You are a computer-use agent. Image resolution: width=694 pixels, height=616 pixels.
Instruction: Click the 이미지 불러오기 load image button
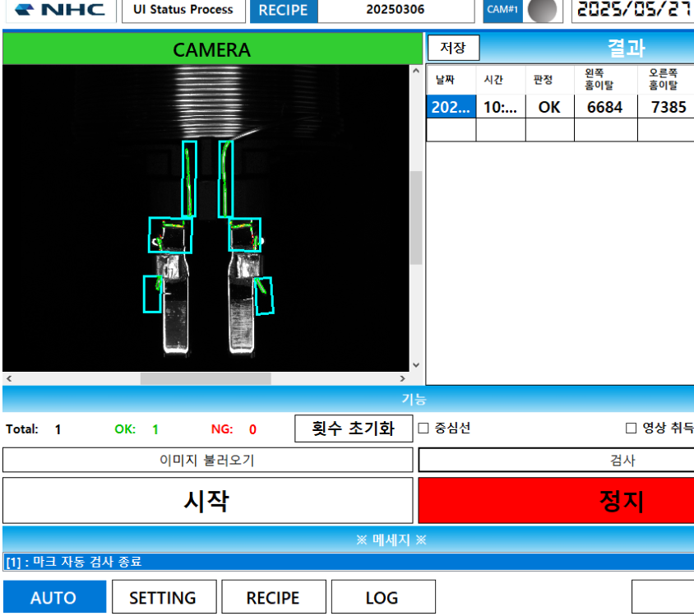pyautogui.click(x=207, y=461)
